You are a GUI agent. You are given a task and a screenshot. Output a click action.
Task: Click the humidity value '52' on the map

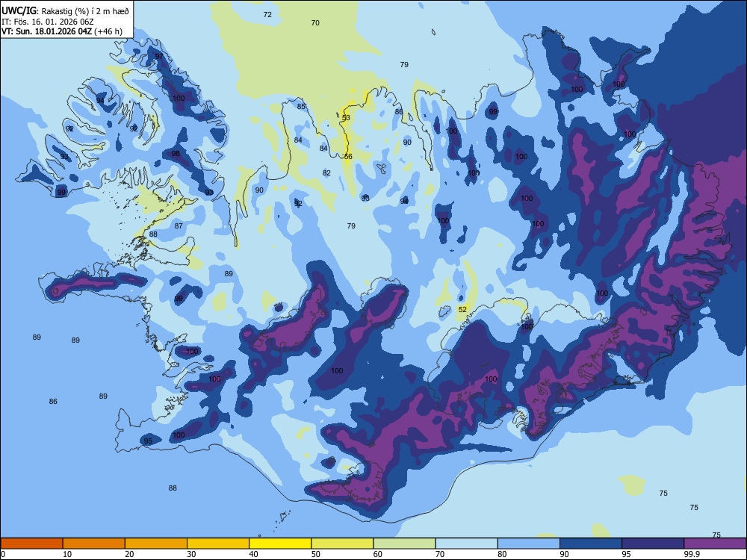[462, 310]
